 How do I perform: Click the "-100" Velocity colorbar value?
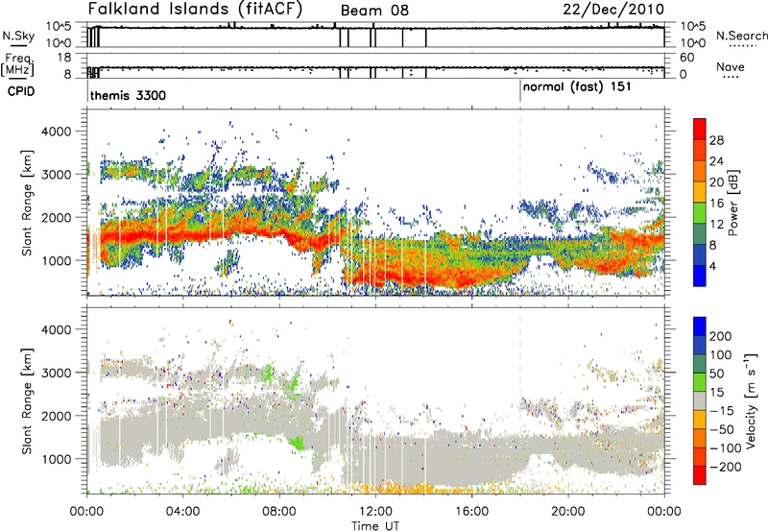[726, 448]
